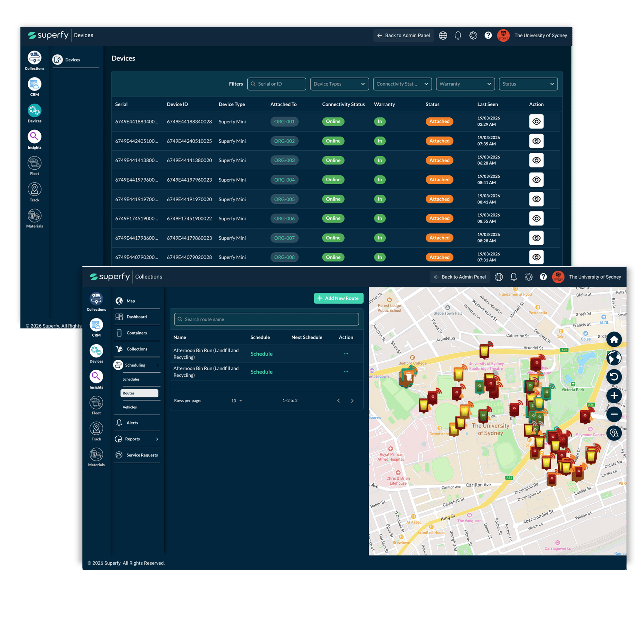The width and height of the screenshot is (644, 644).
Task: Click the map zoom out minus button
Action: click(x=614, y=414)
